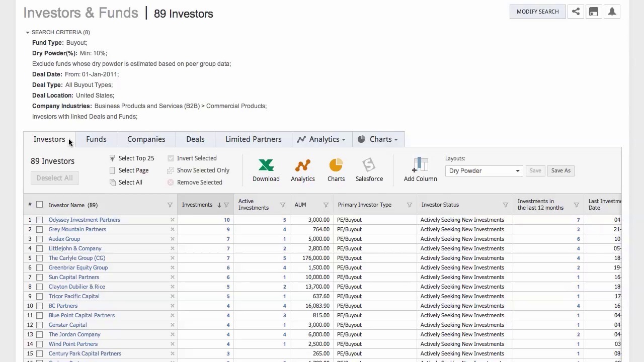Check the Tricor Pacific Capital row
644x362 pixels.
click(x=39, y=296)
